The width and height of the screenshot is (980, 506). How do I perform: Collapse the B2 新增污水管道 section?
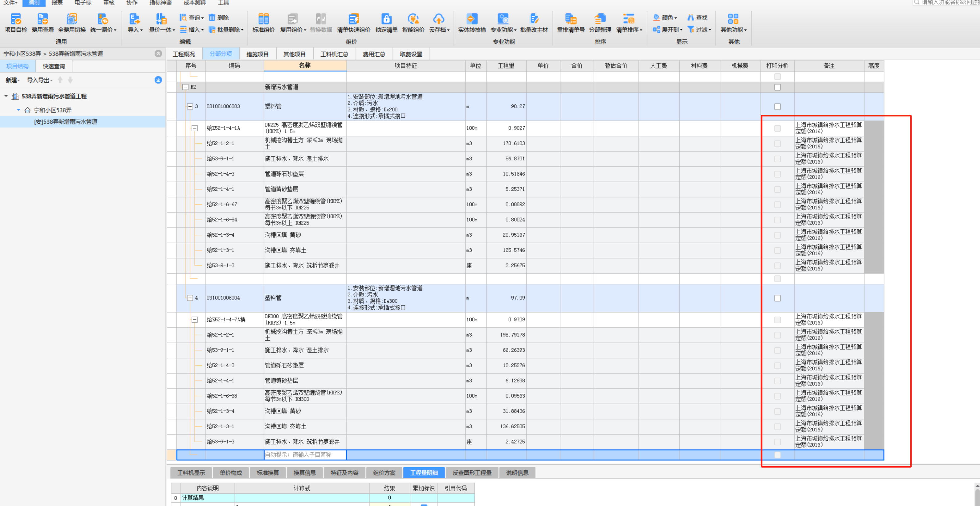pyautogui.click(x=185, y=87)
